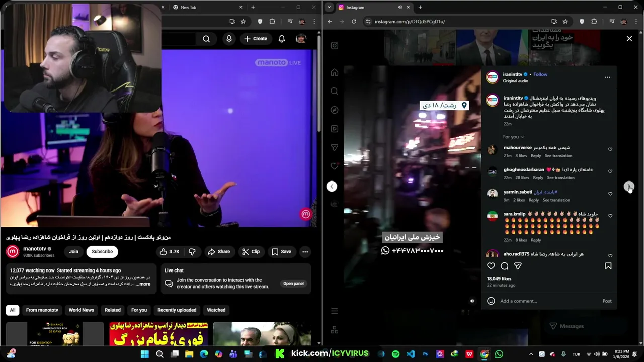Open more actions menu beside Save
Screen dimensions: 644x362
[305, 252]
